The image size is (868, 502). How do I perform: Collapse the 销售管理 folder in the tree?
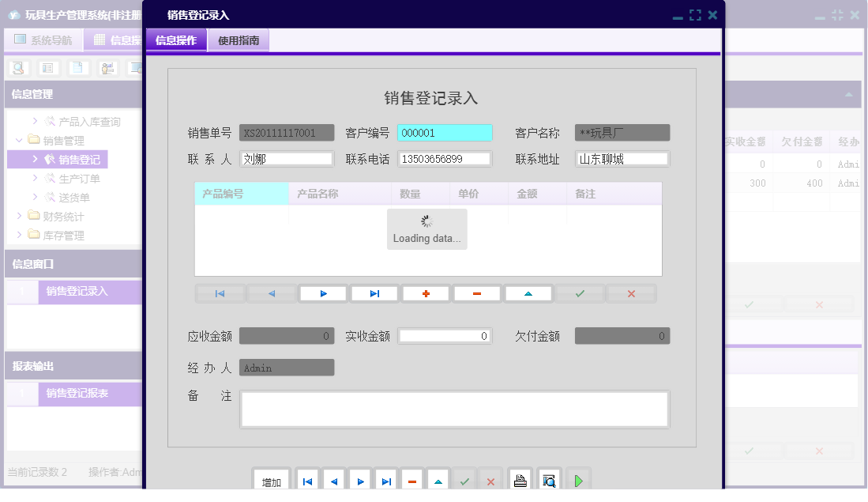[18, 140]
